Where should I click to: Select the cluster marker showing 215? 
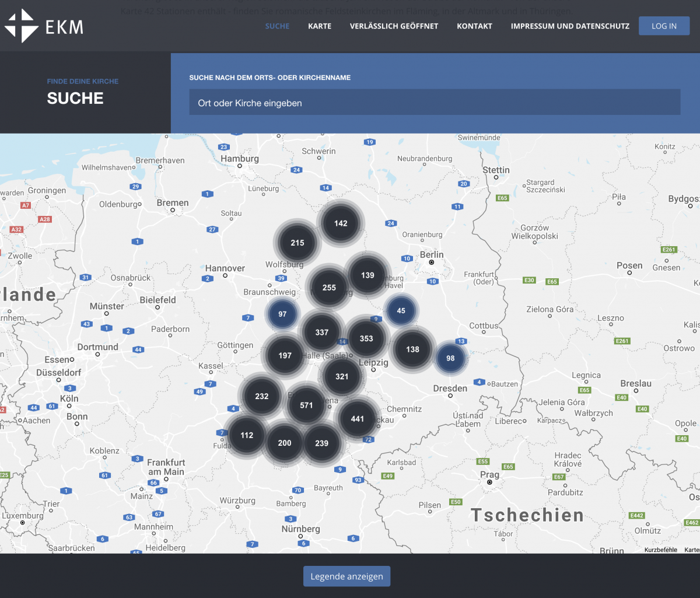(297, 243)
